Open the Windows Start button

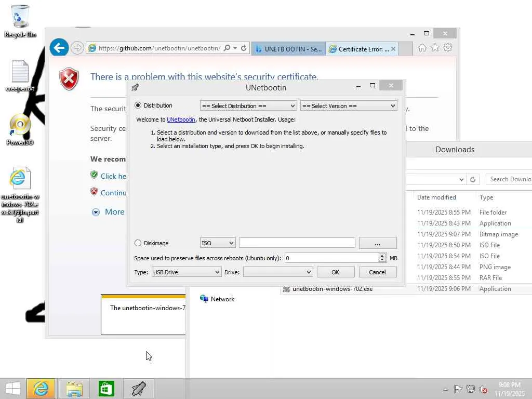(x=13, y=389)
